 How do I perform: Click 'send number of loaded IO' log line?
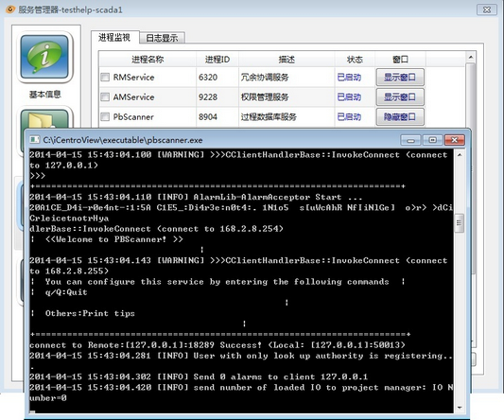coord(241,393)
